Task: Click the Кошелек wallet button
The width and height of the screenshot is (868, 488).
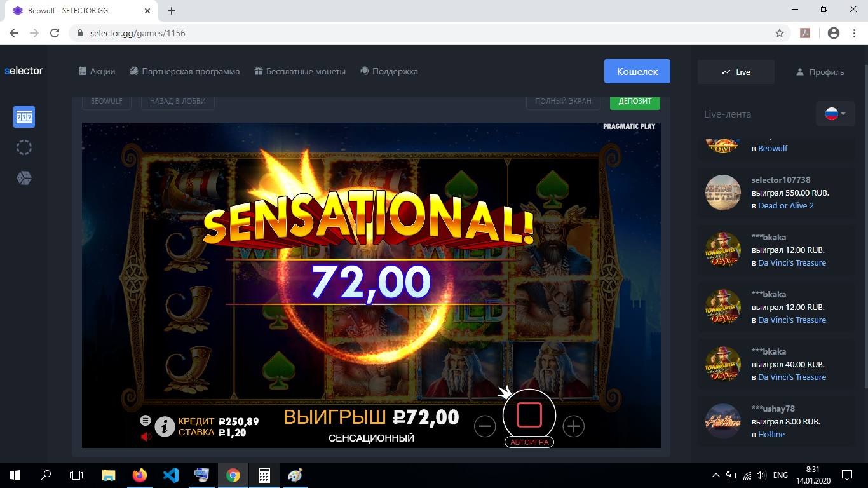Action: coord(637,71)
